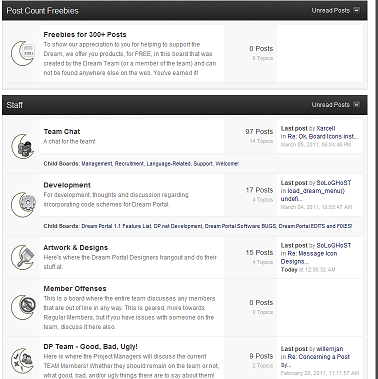378x379 pixels.
Task: Open the Staff category title
Action: pos(15,105)
